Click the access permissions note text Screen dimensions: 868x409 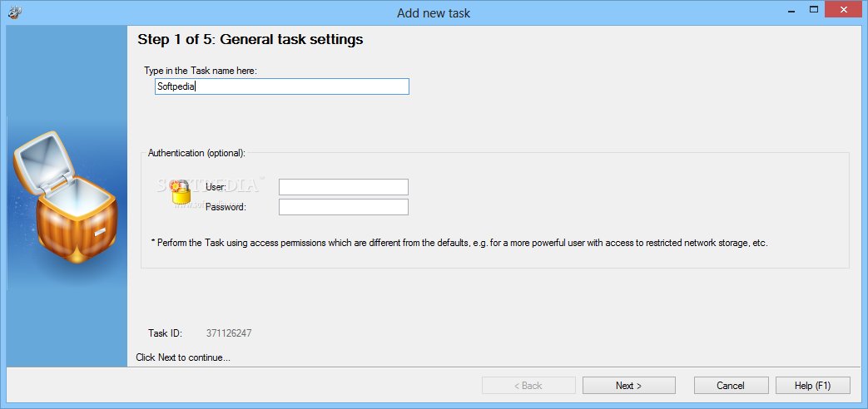click(x=459, y=243)
